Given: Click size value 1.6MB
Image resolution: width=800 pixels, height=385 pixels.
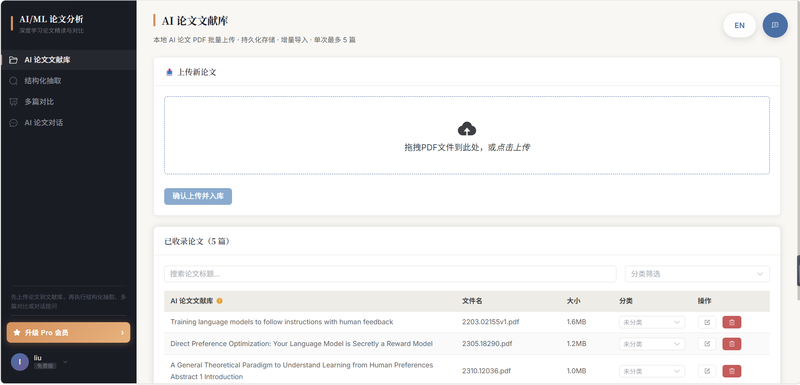Looking at the screenshot, I should coord(576,322).
